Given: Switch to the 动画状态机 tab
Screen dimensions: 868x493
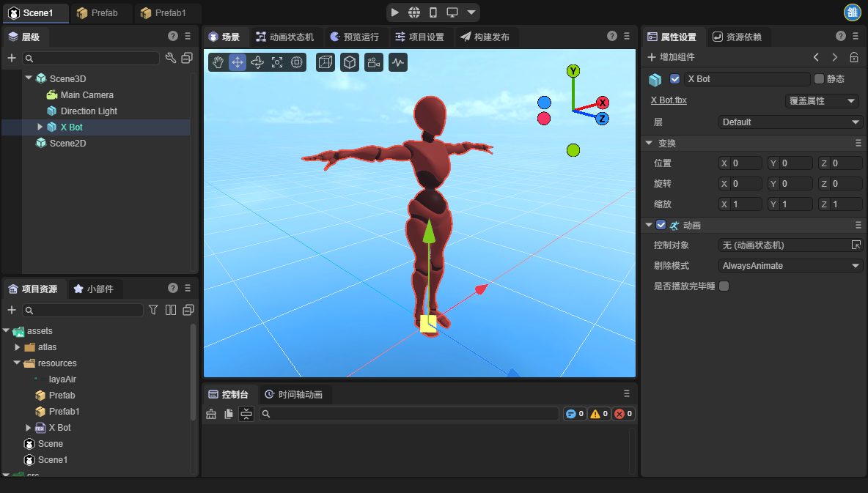Looking at the screenshot, I should 284,37.
